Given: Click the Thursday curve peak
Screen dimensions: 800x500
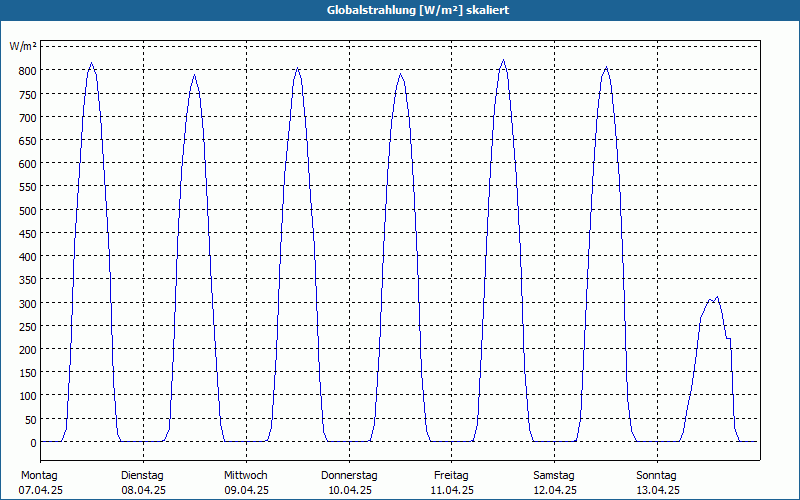Looking at the screenshot, I should click(x=401, y=74).
